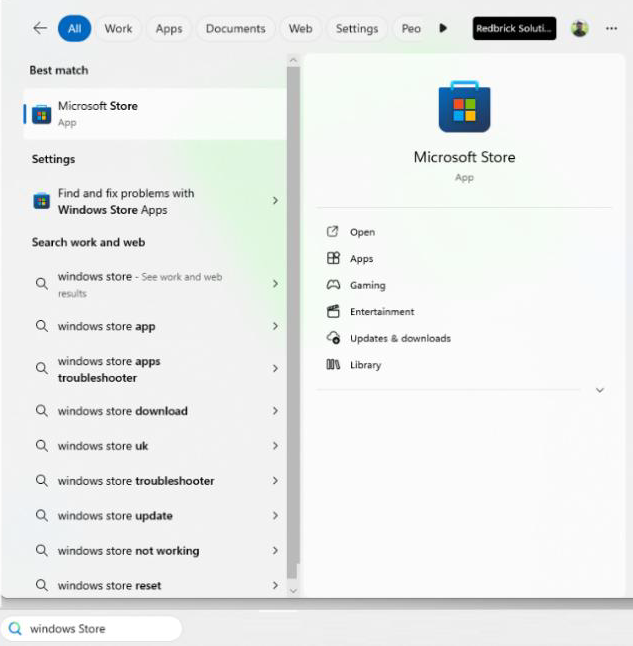
Task: Switch to the Web filter tab
Action: coord(300,28)
